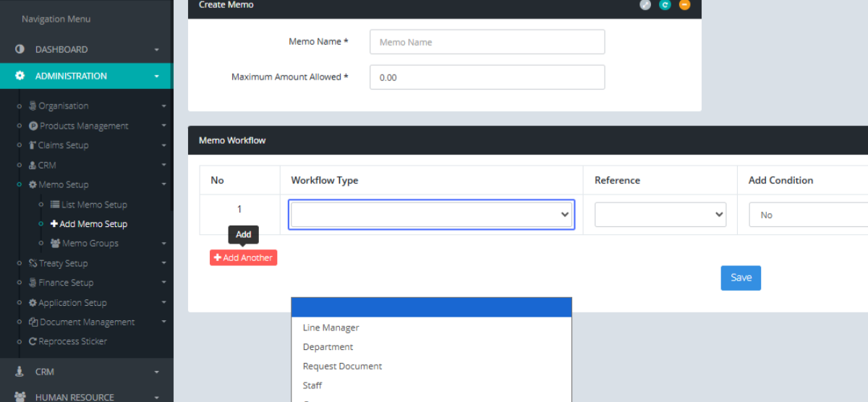Screen dimensions: 868x402
Task: Open the Reference dropdown
Action: tap(660, 215)
